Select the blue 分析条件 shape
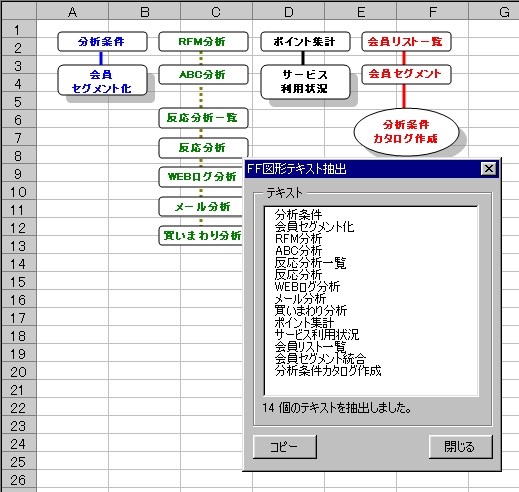 click(102, 42)
